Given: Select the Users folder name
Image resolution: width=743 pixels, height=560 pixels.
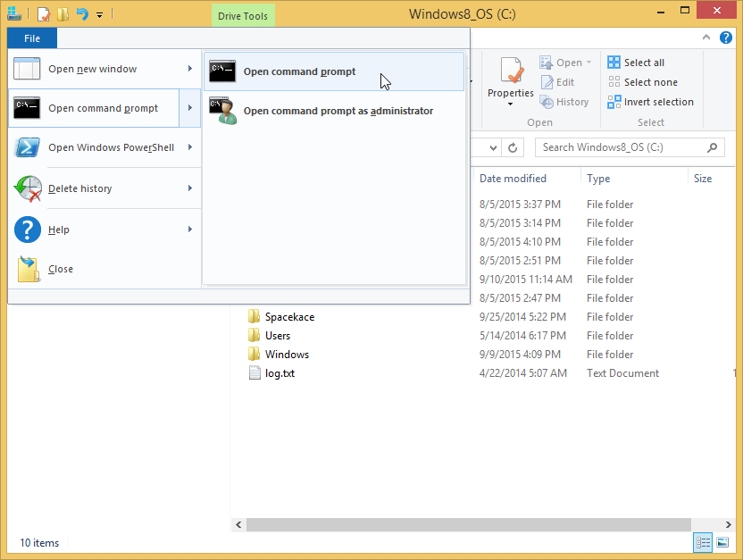Looking at the screenshot, I should pos(278,336).
